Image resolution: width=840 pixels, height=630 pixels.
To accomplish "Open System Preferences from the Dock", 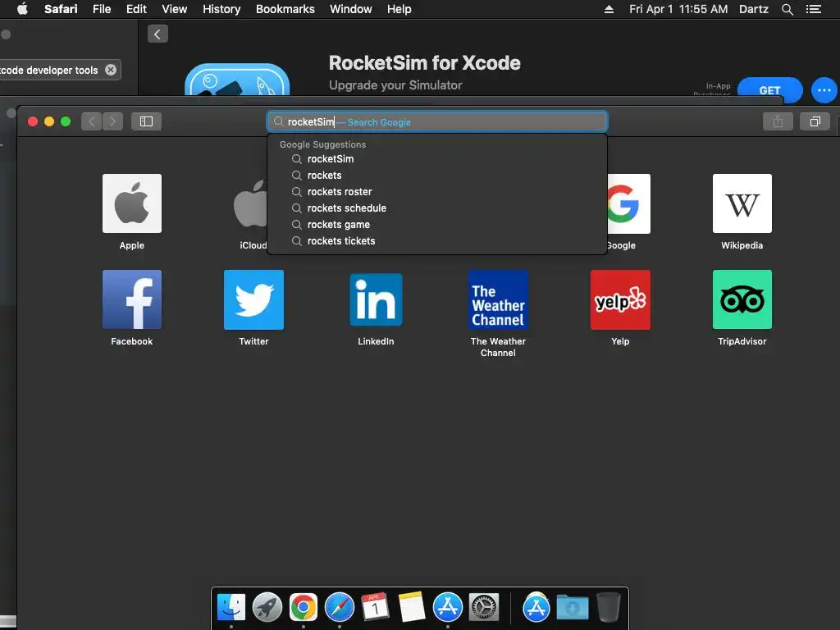I will (484, 608).
